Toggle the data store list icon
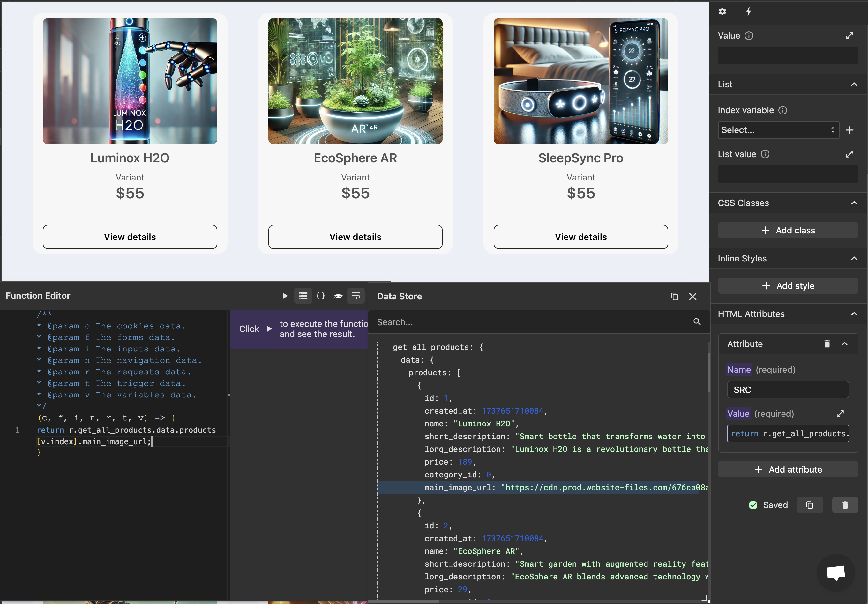 303,296
